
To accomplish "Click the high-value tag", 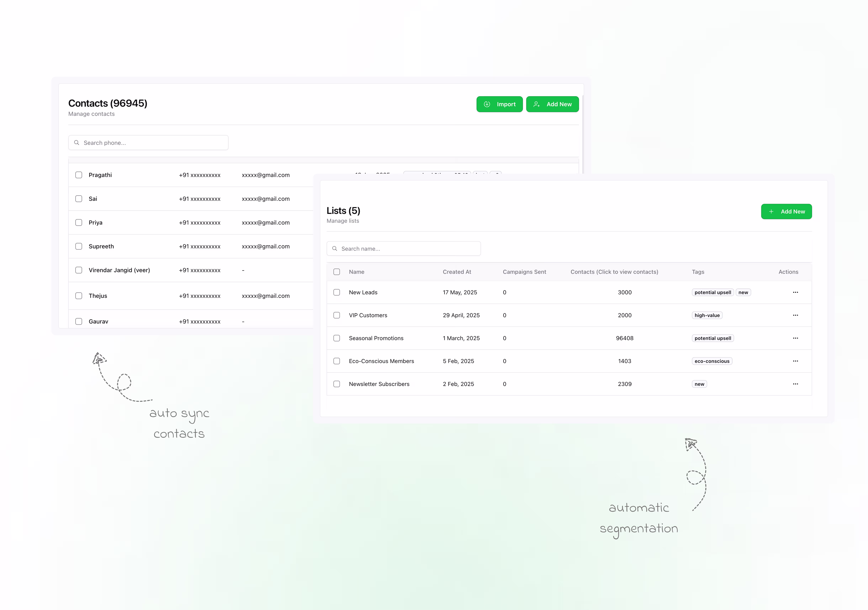I will click(707, 315).
